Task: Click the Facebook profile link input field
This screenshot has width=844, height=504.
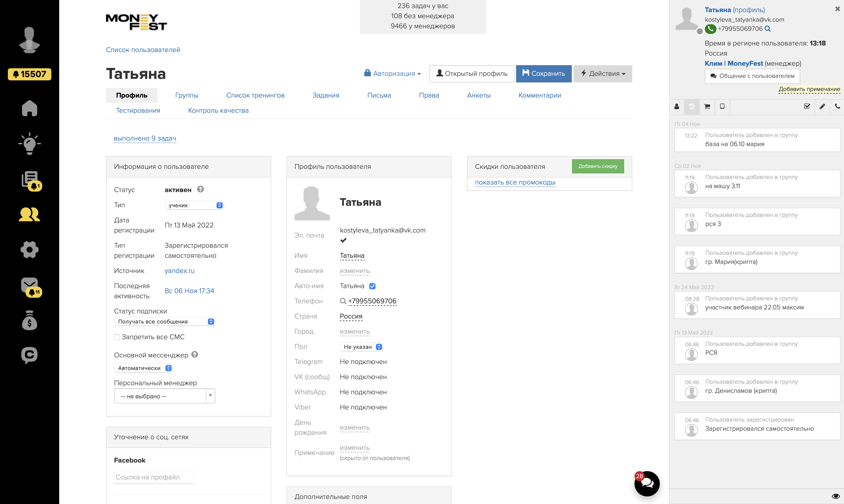Action: click(x=154, y=477)
